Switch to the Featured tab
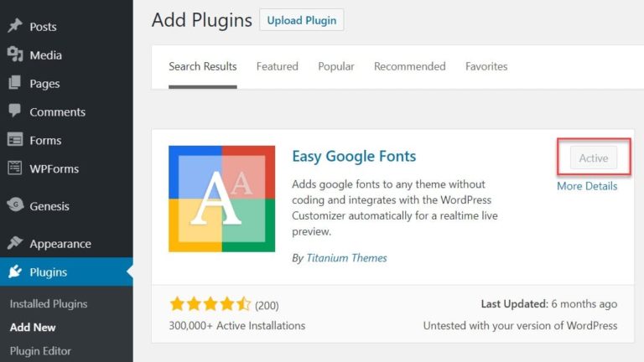644x362 pixels. [x=278, y=66]
